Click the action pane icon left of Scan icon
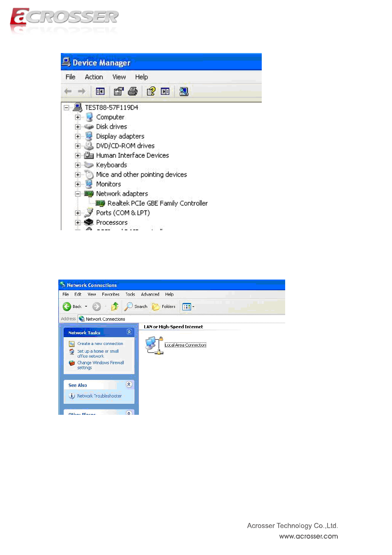 [x=165, y=91]
